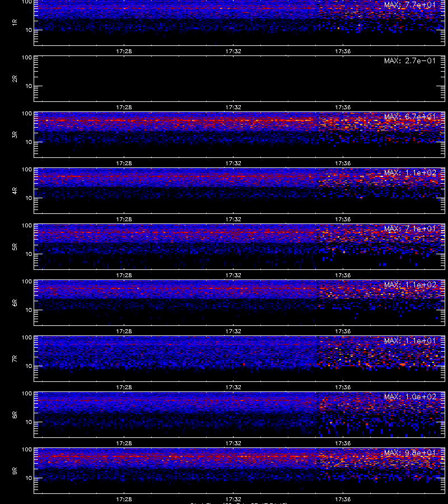Click the 17:28 tick label under panel 4R
Viewport: 448px width, 504px height.
(x=124, y=219)
